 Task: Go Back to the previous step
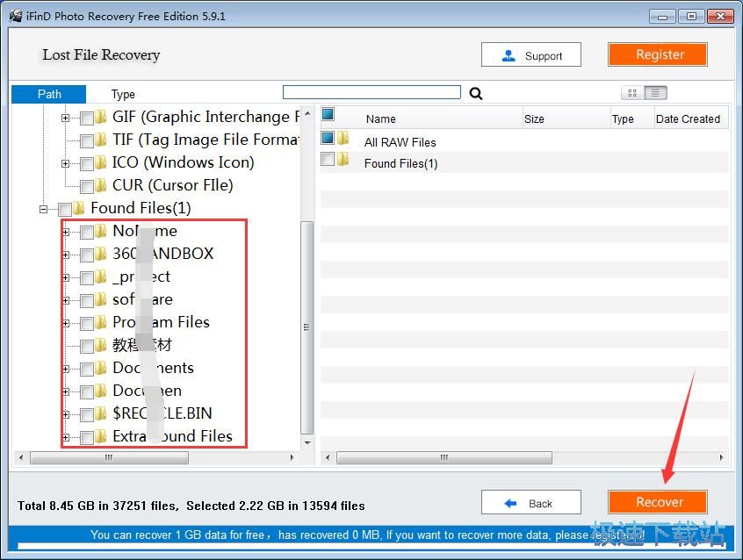(x=530, y=503)
